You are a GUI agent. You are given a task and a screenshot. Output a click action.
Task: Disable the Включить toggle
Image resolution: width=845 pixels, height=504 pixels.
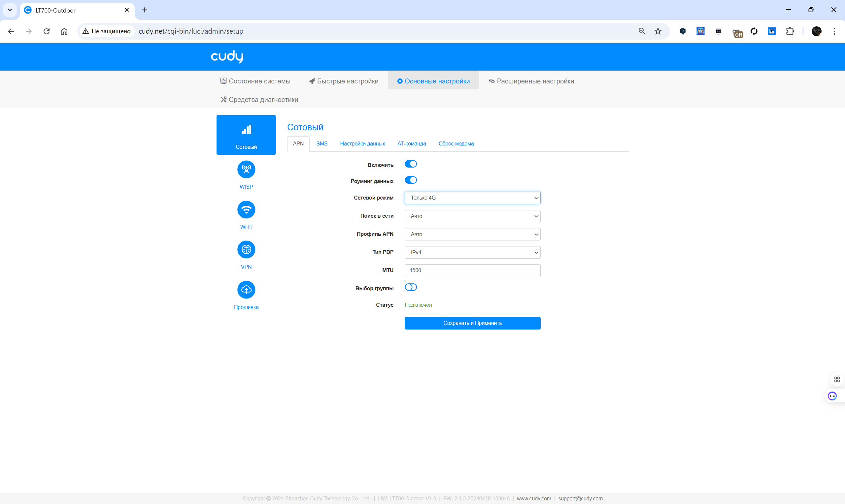(x=410, y=164)
